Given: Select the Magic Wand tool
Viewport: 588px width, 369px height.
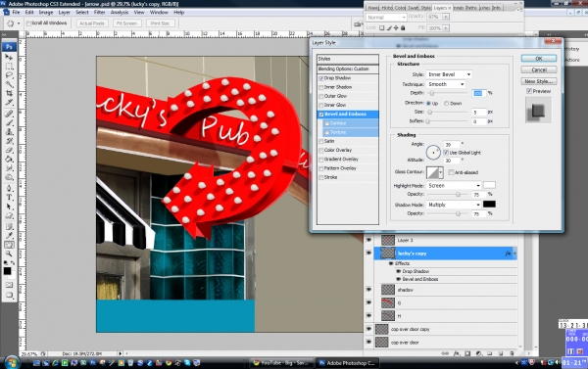Looking at the screenshot, I should 9,84.
